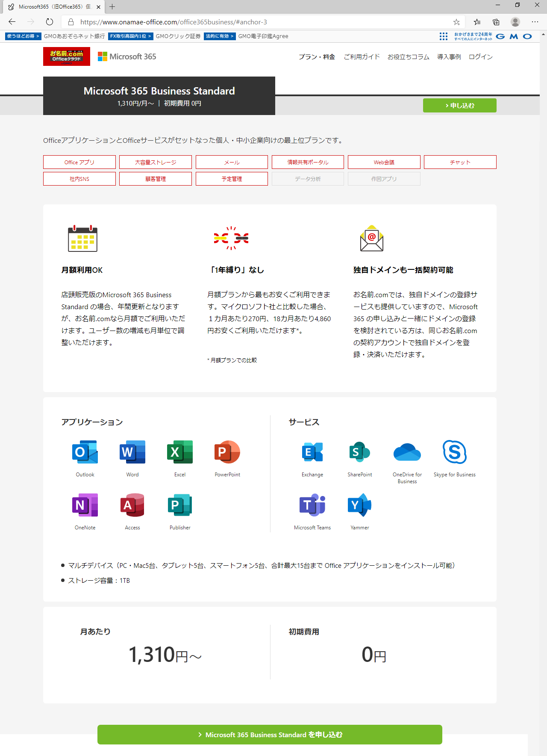547x756 pixels.
Task: Click Microsoft 365 Business Standard を申し込む button
Action: click(270, 735)
